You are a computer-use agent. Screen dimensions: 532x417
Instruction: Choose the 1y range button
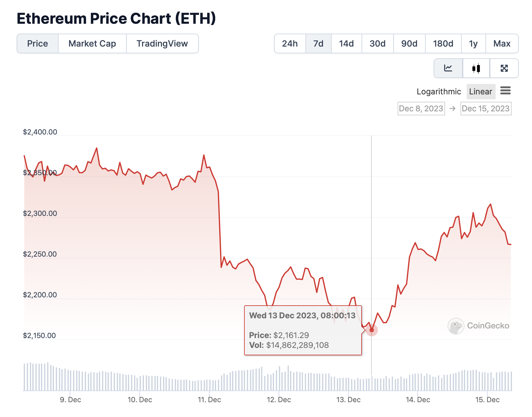coord(473,43)
